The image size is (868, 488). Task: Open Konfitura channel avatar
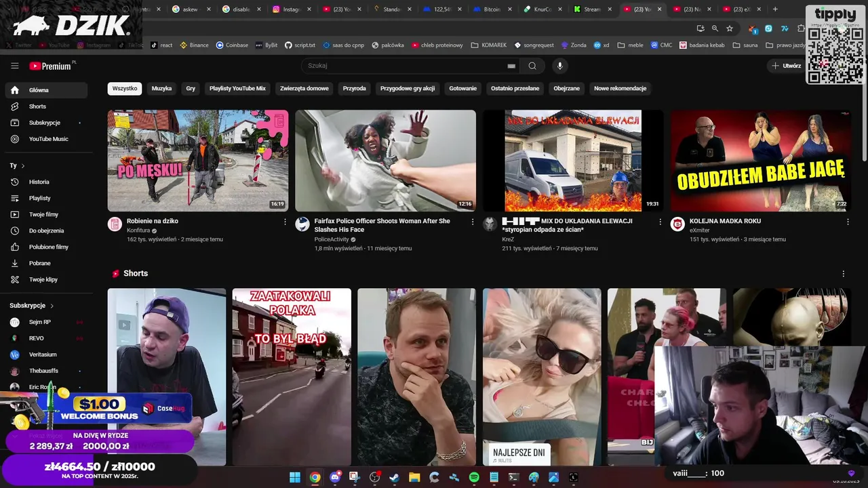point(115,224)
